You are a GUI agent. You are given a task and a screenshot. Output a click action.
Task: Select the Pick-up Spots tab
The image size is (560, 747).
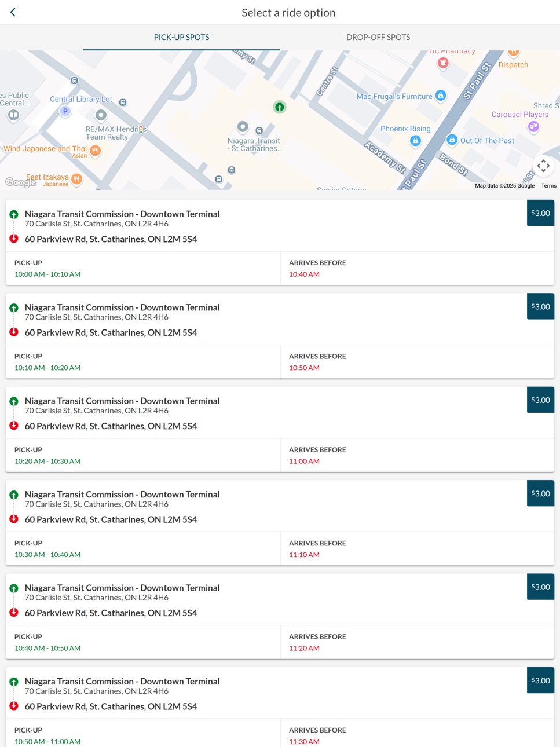pos(181,37)
